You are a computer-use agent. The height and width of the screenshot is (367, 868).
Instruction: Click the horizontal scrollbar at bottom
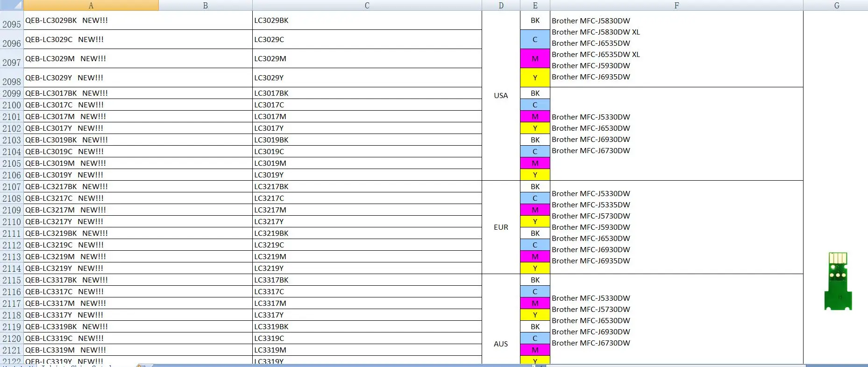pos(327,365)
